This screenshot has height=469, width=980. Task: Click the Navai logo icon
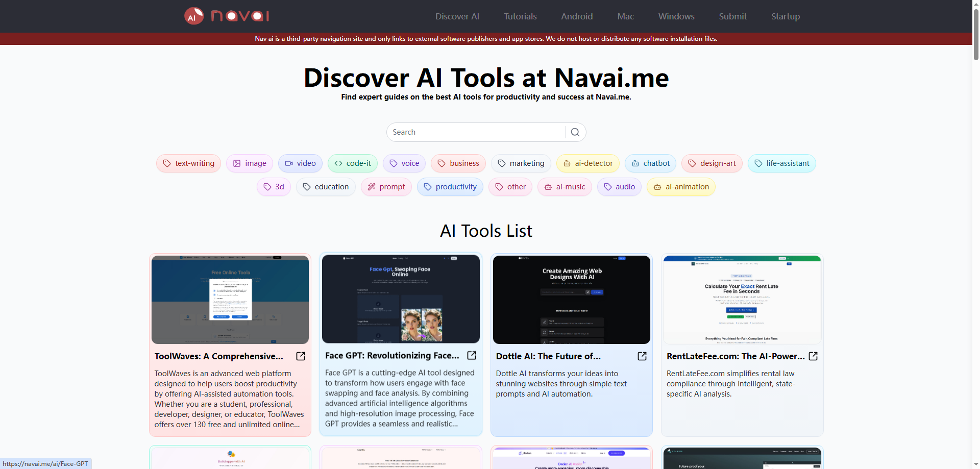[x=194, y=16]
